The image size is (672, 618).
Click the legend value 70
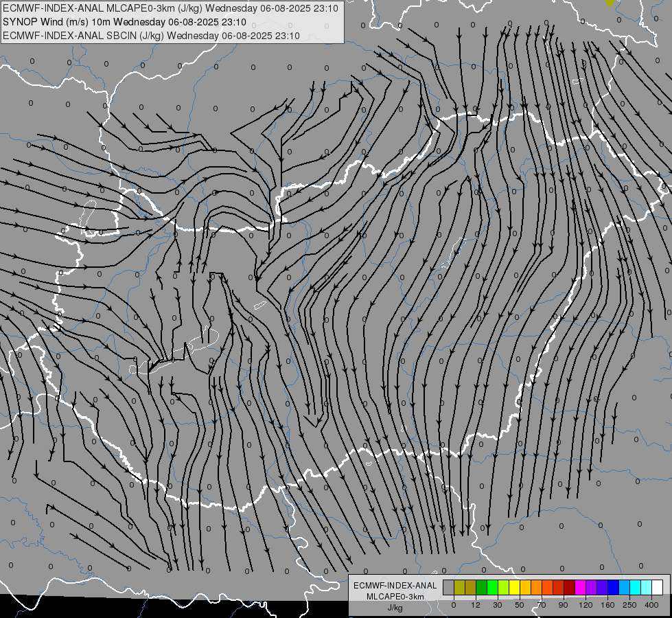[542, 605]
